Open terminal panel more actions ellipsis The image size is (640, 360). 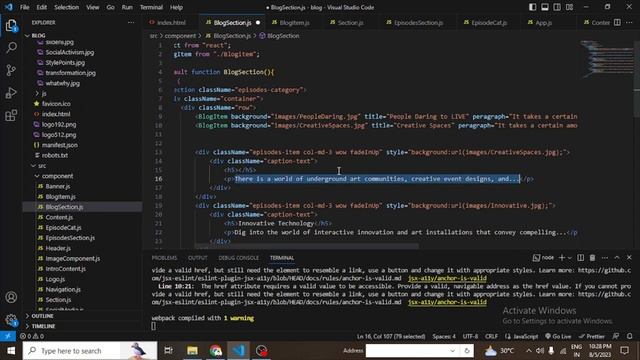[x=604, y=258]
